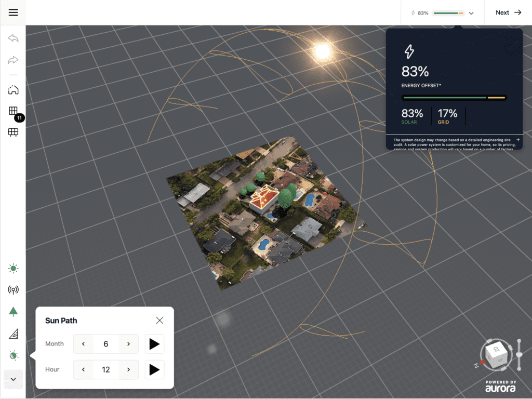Click the large lightning bolt in energy panel
Viewport: 532px width, 399px height.
(x=409, y=51)
